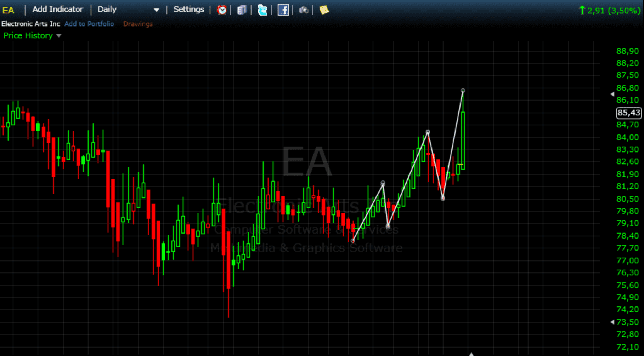Click the 88,90 price axis label

(627, 51)
